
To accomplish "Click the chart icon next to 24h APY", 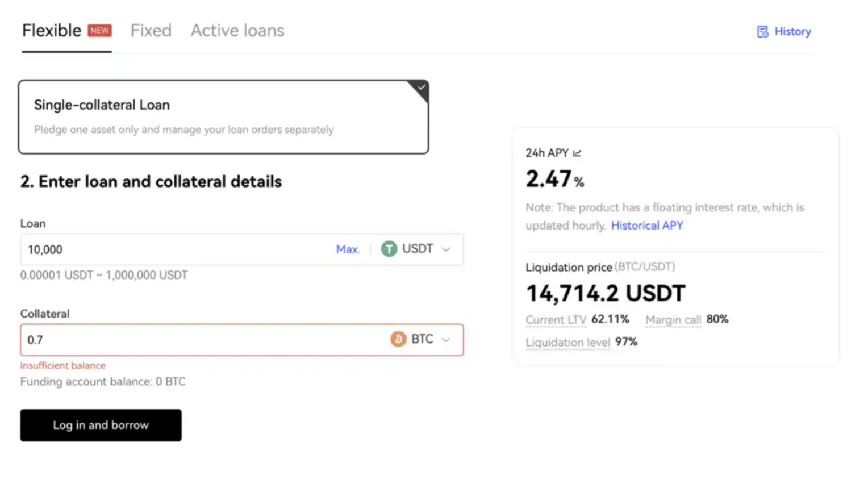I will pos(576,152).
